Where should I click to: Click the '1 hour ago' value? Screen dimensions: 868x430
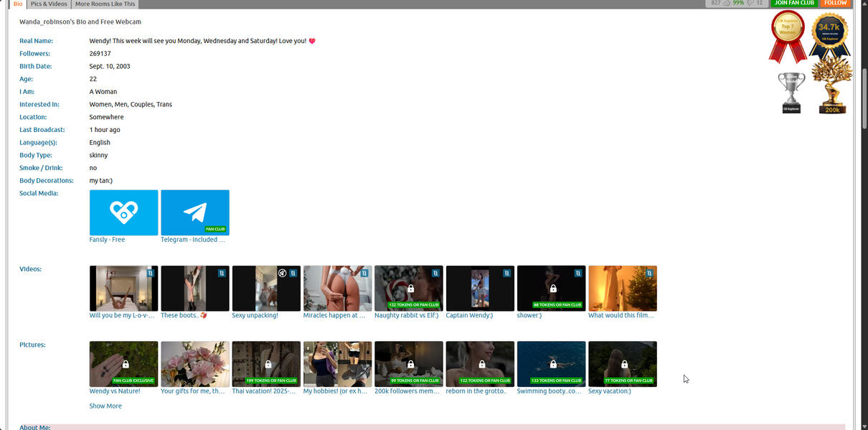point(105,130)
